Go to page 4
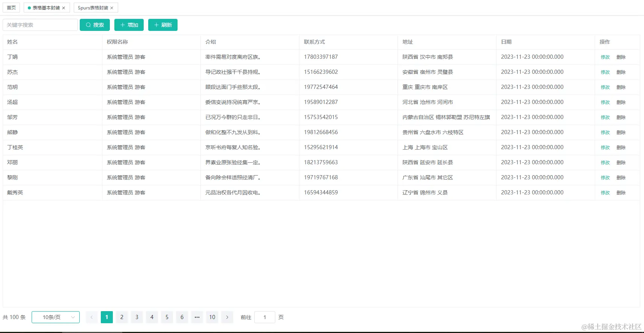The width and height of the screenshot is (644, 333). coord(152,317)
